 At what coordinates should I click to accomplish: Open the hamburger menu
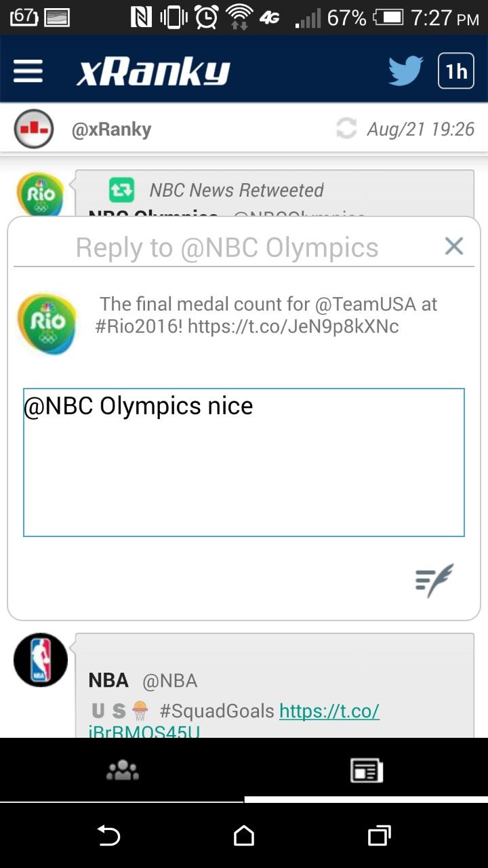click(28, 71)
